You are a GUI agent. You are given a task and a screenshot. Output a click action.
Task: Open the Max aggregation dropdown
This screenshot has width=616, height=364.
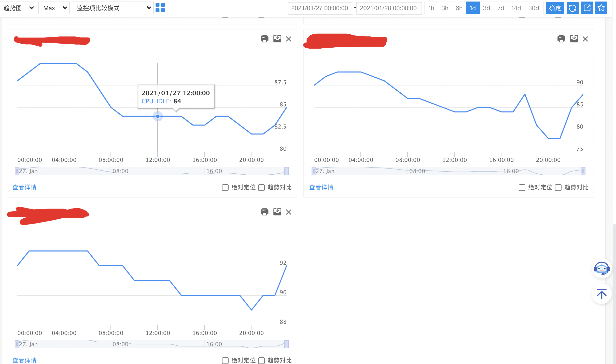(54, 8)
